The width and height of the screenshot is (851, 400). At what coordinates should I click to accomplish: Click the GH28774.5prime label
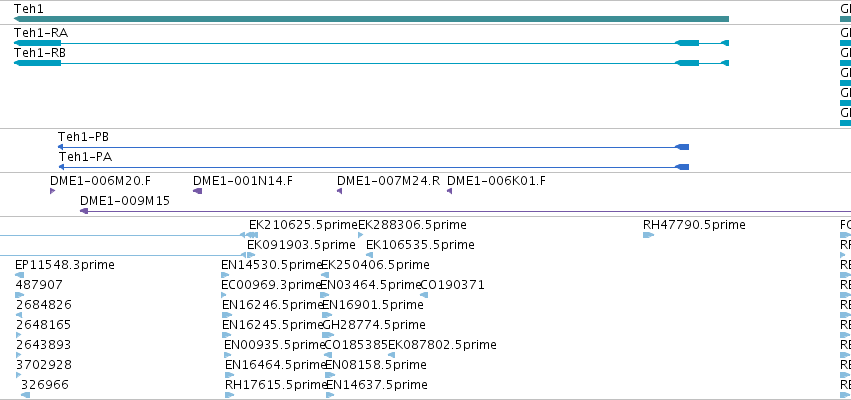coord(374,325)
